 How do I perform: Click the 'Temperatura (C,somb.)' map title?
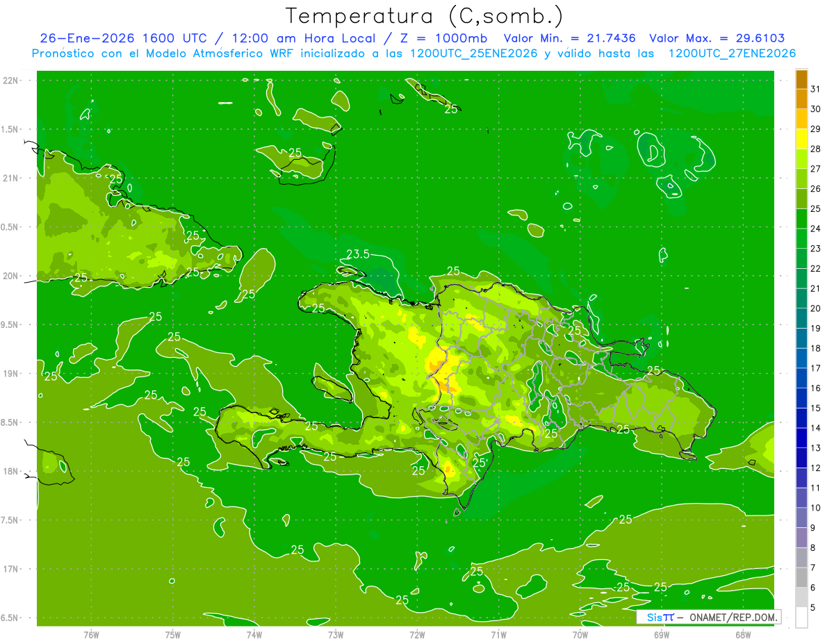coord(425,16)
